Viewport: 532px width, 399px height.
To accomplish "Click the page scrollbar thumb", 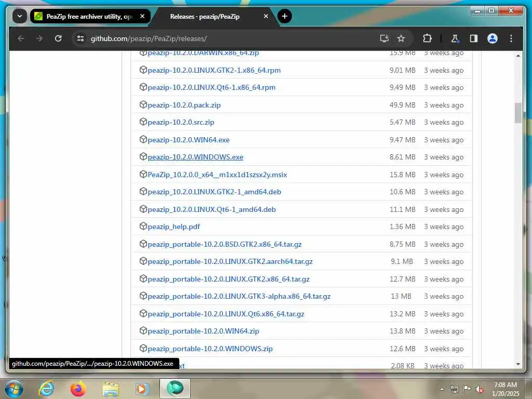I will 518,113.
